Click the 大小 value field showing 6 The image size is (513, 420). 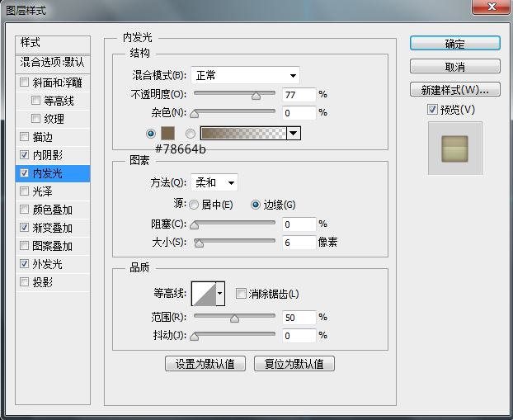[299, 243]
